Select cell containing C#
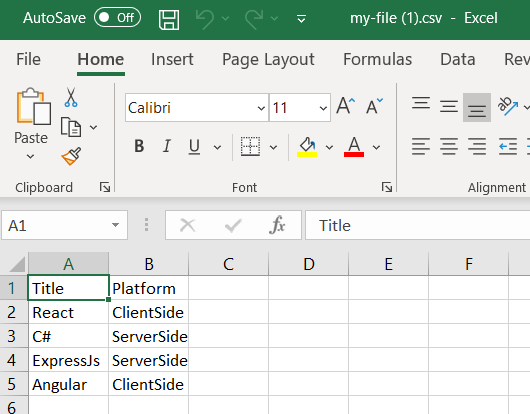This screenshot has height=414, width=530. point(69,336)
